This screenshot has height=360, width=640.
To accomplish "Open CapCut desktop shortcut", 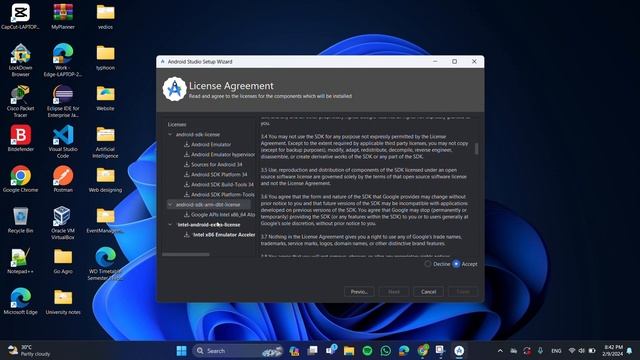I will click(20, 16).
